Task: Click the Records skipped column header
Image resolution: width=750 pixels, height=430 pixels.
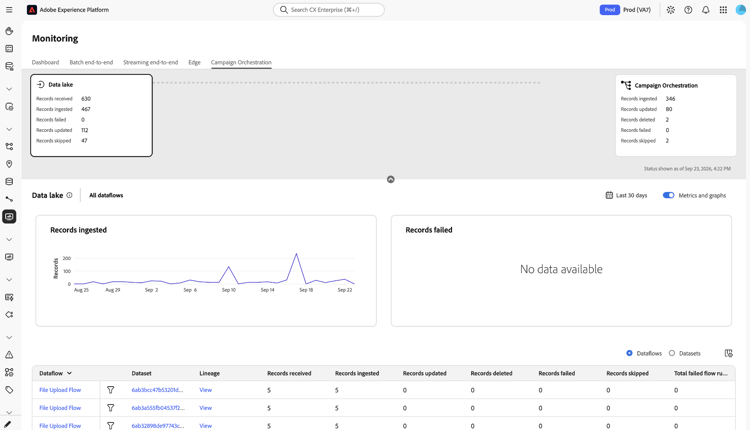Action: coord(628,373)
